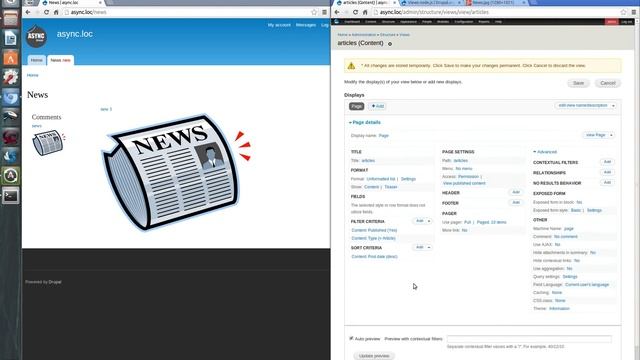Open Software Updater icon in launcher
The height and width of the screenshot is (360, 640).
pos(11,176)
